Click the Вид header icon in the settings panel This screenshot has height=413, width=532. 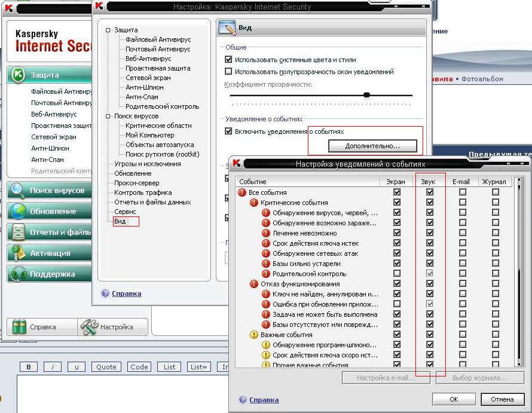[x=227, y=28]
